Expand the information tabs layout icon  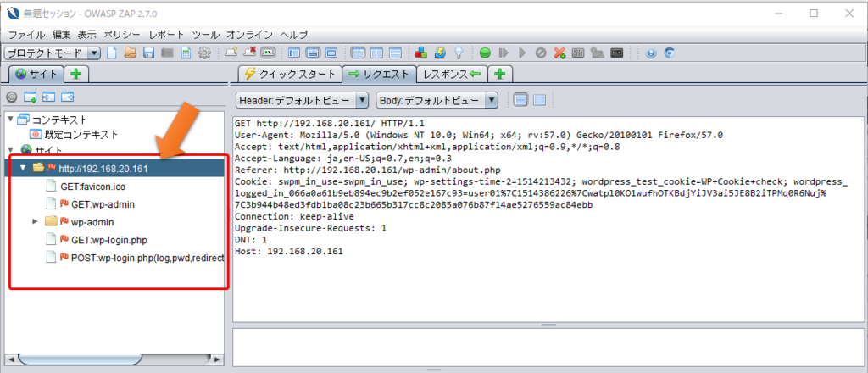pos(313,53)
